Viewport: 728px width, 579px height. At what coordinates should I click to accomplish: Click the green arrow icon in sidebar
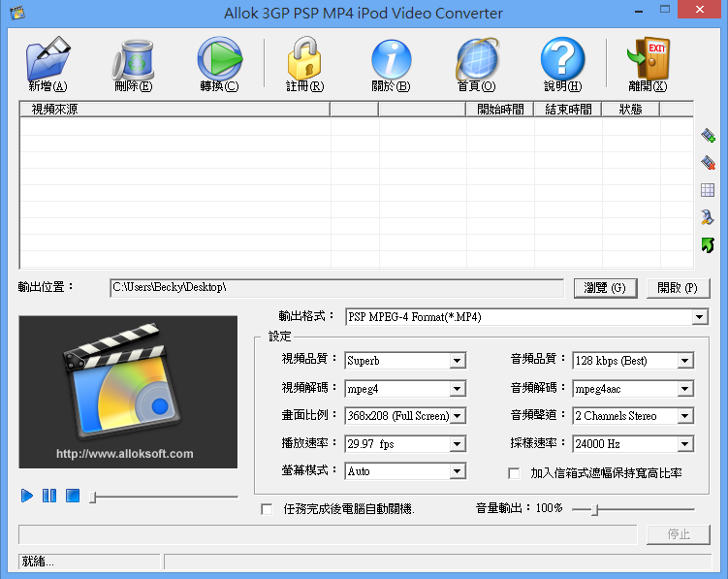(708, 245)
